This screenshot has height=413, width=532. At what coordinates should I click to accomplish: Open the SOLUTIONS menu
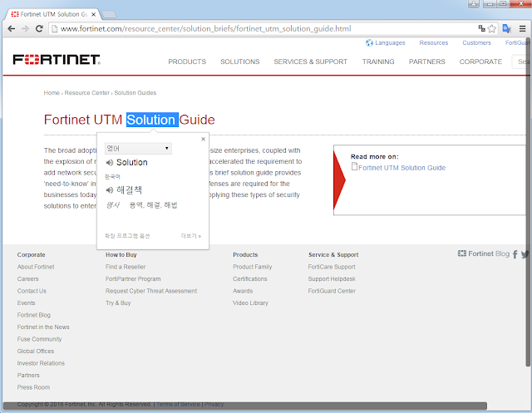click(x=240, y=61)
